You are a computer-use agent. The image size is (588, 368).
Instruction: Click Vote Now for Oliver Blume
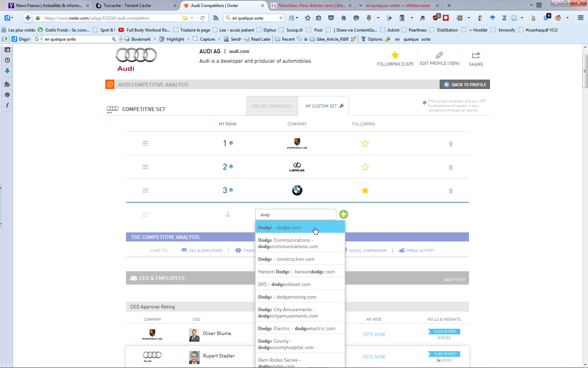pos(374,334)
